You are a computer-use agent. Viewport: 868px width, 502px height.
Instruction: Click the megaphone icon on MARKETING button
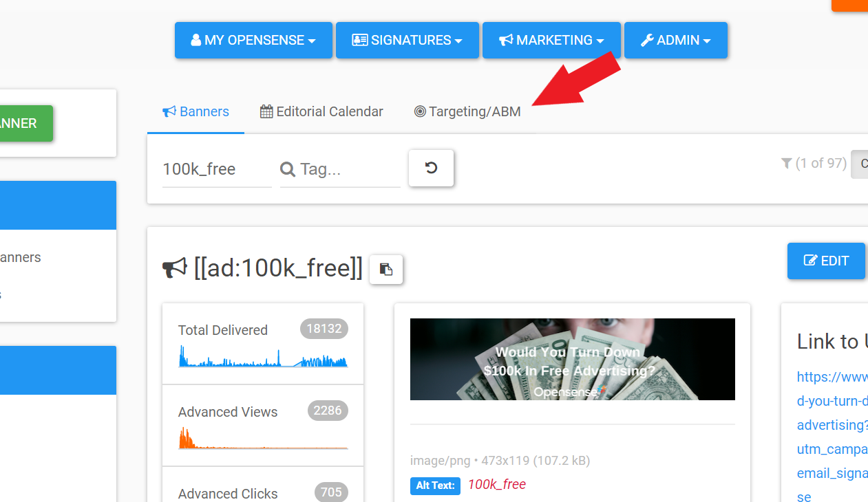(x=507, y=40)
